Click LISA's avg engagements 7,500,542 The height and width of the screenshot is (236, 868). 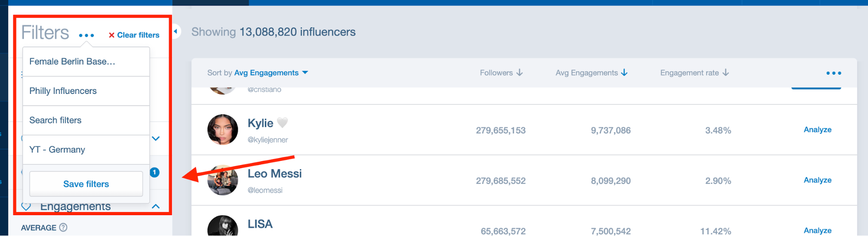pos(611,231)
